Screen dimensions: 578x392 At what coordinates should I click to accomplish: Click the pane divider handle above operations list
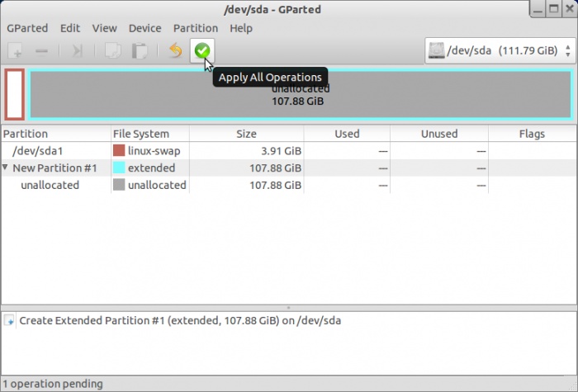289,308
